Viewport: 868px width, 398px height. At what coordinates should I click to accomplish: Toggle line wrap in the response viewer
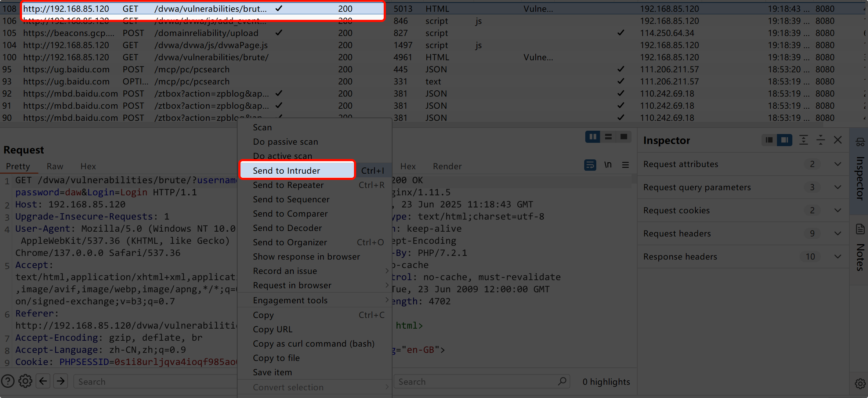tap(590, 165)
